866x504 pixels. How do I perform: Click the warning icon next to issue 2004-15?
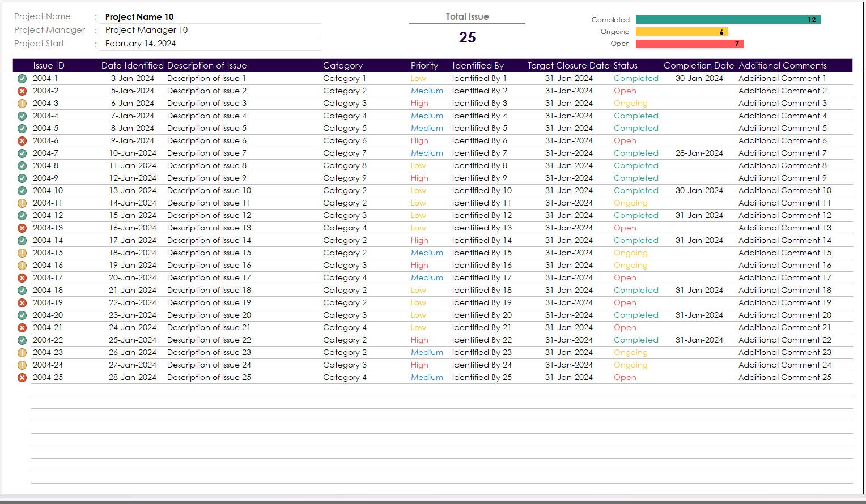pyautogui.click(x=22, y=253)
